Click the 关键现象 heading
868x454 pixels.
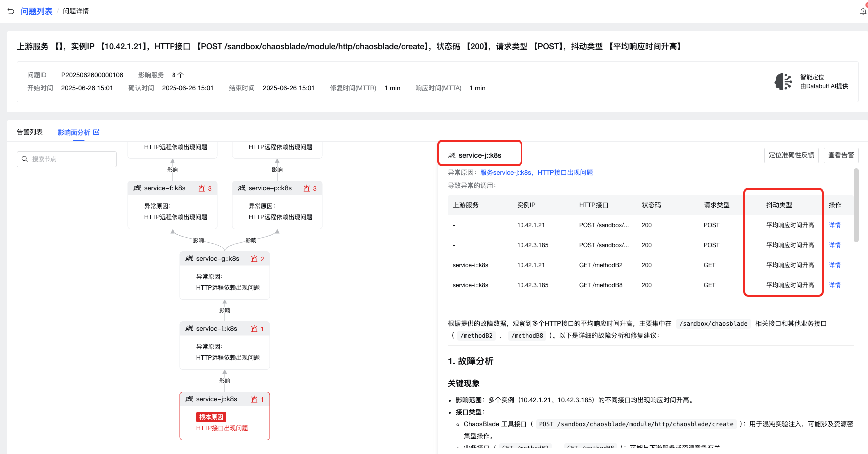click(464, 384)
